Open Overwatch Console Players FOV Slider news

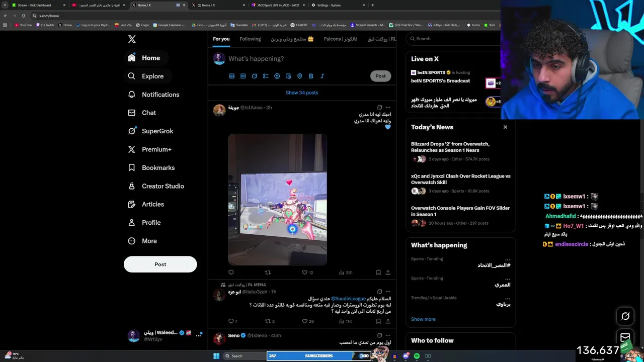(461, 216)
